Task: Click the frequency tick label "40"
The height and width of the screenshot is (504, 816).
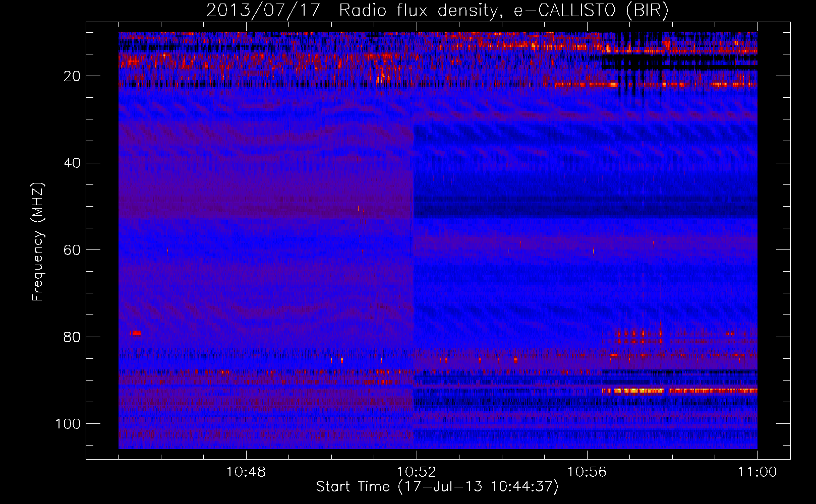Action: (73, 163)
